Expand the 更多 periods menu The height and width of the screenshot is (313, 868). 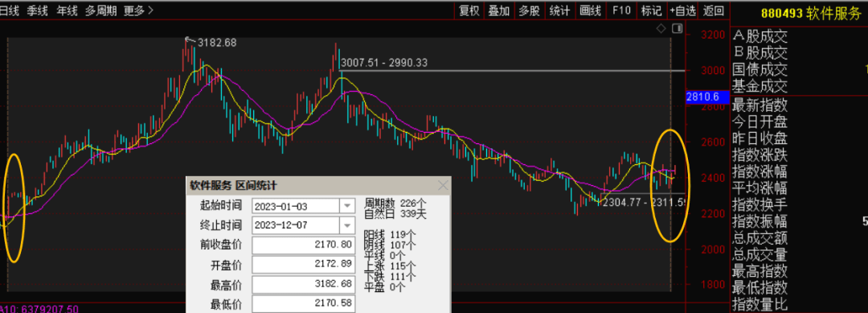tap(138, 10)
